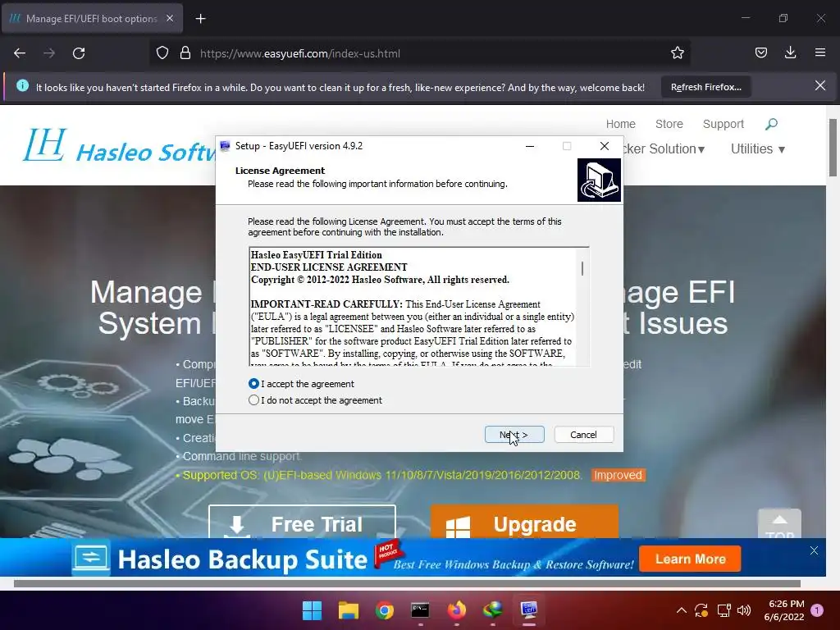Image resolution: width=840 pixels, height=630 pixels.
Task: Open Support link on Hasleo site
Action: point(724,124)
